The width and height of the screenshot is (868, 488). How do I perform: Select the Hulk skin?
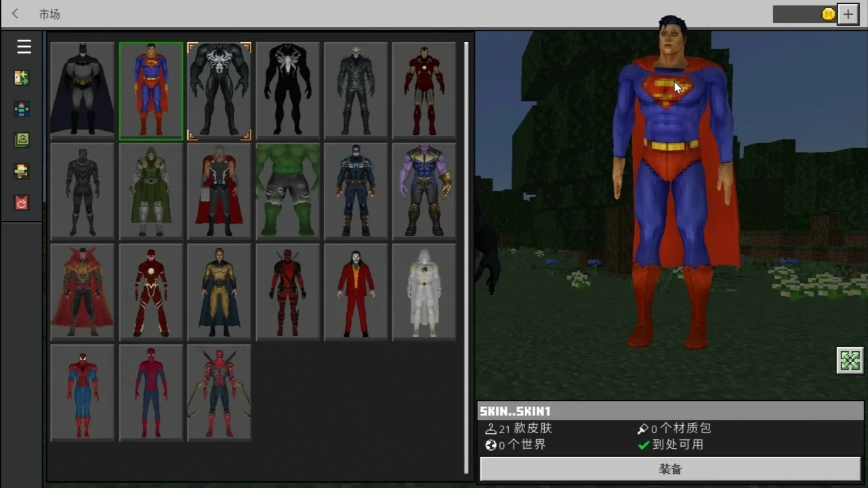pos(288,191)
